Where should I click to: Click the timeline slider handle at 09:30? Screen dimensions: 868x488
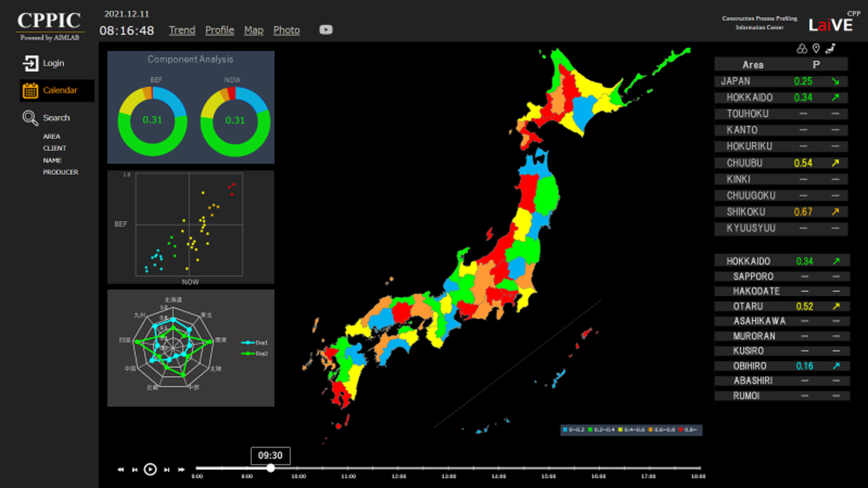[270, 468]
